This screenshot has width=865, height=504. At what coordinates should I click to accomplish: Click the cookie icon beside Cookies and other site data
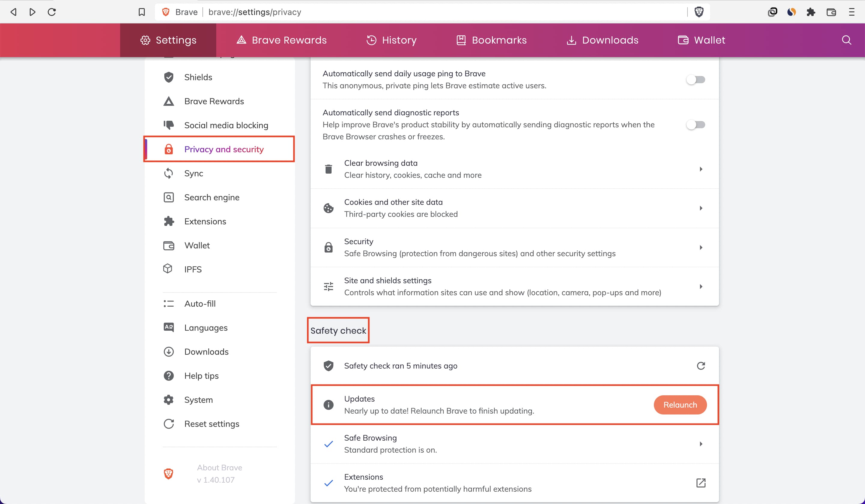pyautogui.click(x=329, y=208)
